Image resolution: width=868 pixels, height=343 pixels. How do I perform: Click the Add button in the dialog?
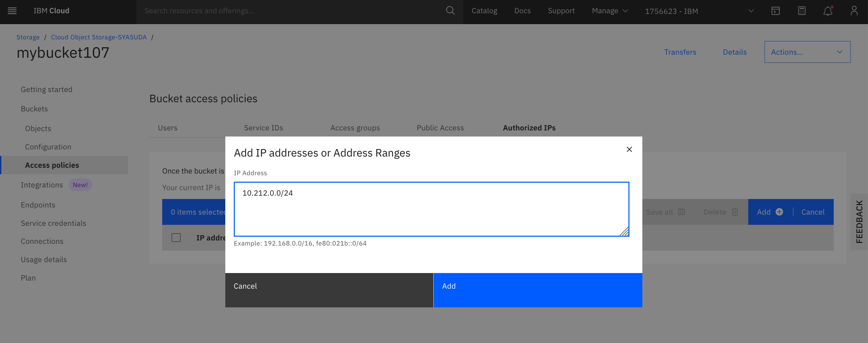click(x=538, y=290)
